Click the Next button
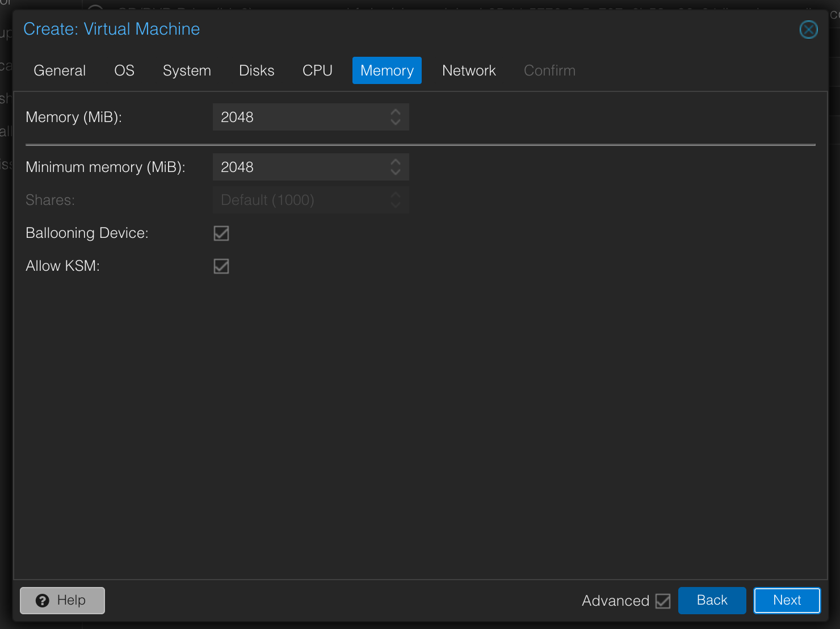This screenshot has width=840, height=629. coord(787,600)
